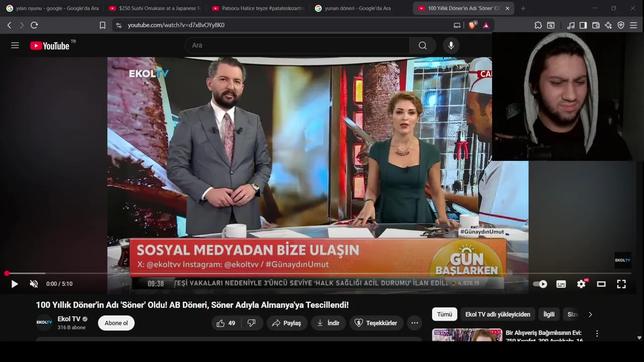Open the Brave Wallet icon

(596, 25)
